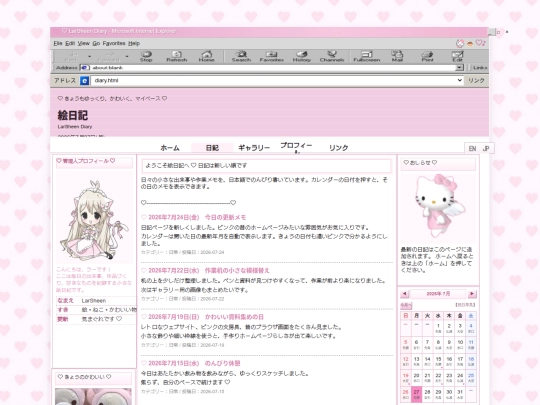Open the かわいい資料集めの日 diary entry
Screen dimensions: 540x405
(x=234, y=317)
